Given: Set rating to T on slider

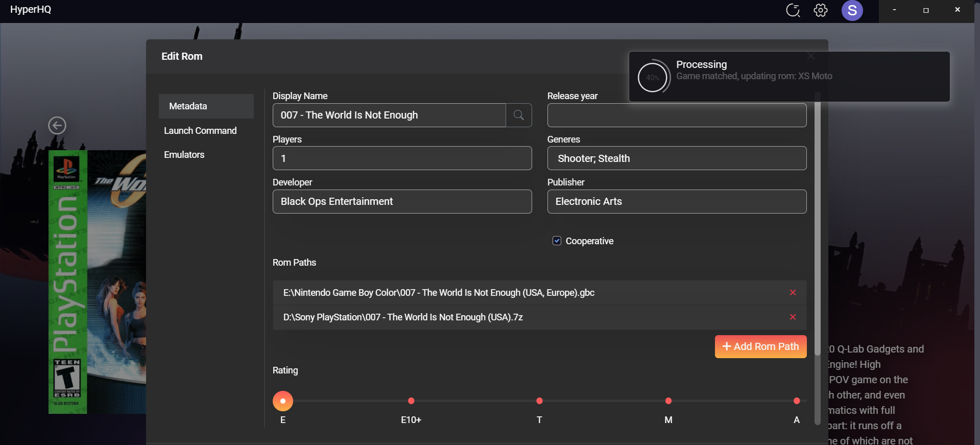Looking at the screenshot, I should click(539, 401).
